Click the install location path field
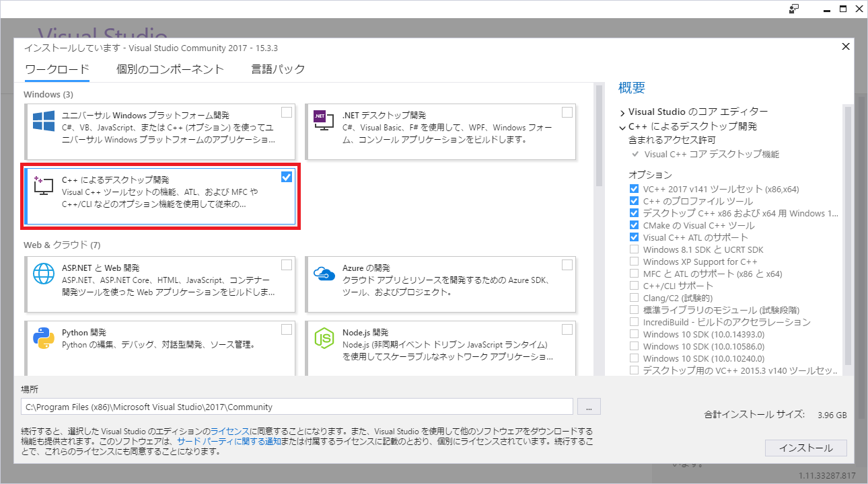The height and width of the screenshot is (484, 868). click(x=297, y=407)
